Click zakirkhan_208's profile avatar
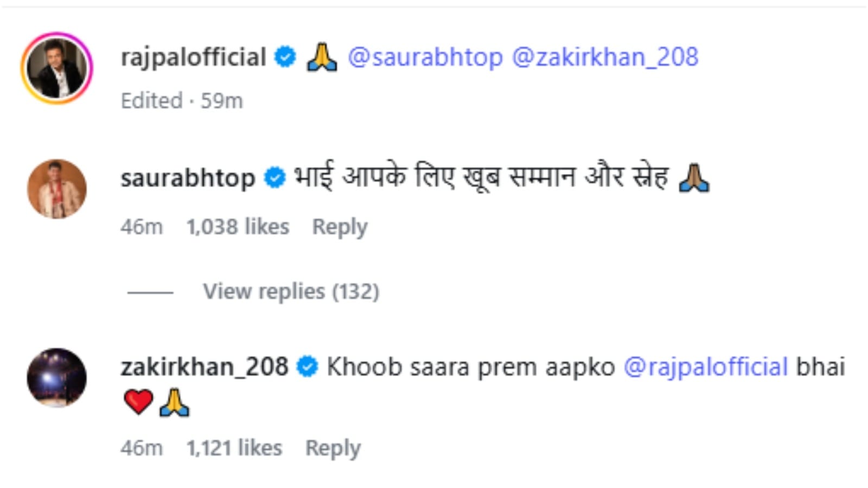Screen dimensions: 868x488 (x=57, y=377)
